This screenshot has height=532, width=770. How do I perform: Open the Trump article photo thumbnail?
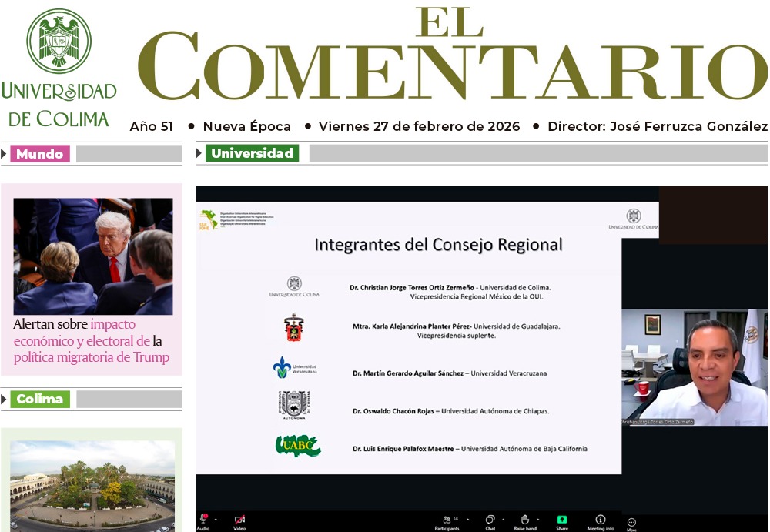[92, 256]
